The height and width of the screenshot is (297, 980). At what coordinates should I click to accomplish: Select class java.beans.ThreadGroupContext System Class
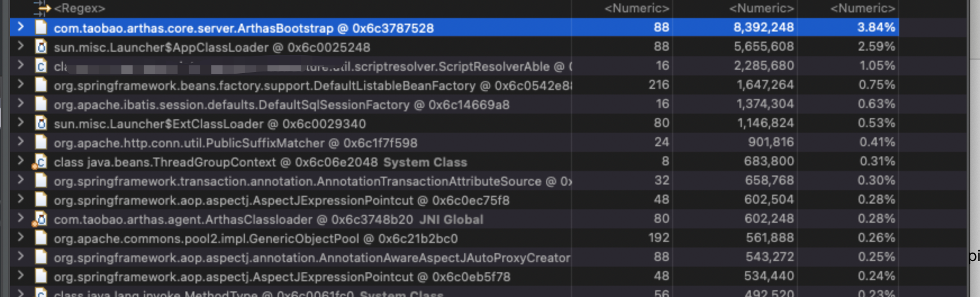[260, 162]
